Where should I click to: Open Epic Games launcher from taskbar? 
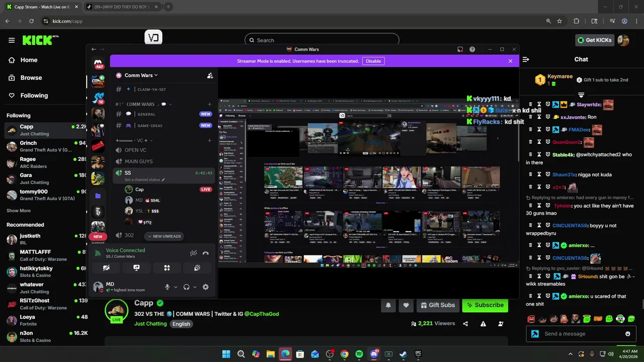(x=418, y=354)
